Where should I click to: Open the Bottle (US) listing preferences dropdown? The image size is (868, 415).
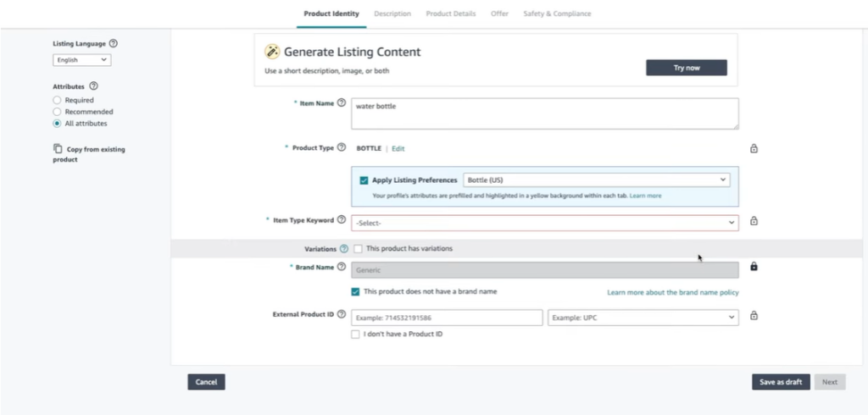596,180
